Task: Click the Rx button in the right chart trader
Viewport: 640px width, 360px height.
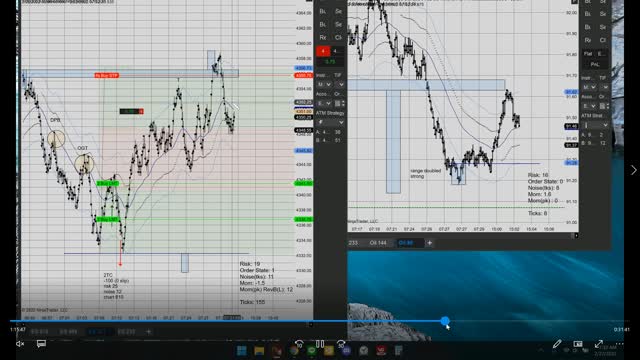Action: pyautogui.click(x=588, y=40)
